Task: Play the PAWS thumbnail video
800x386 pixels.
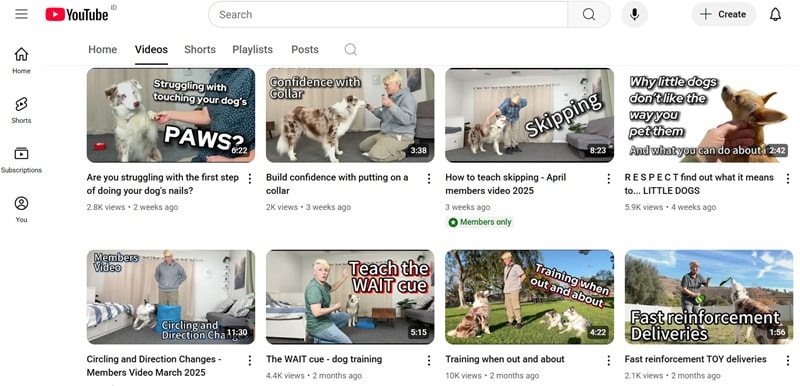Action: click(x=171, y=115)
